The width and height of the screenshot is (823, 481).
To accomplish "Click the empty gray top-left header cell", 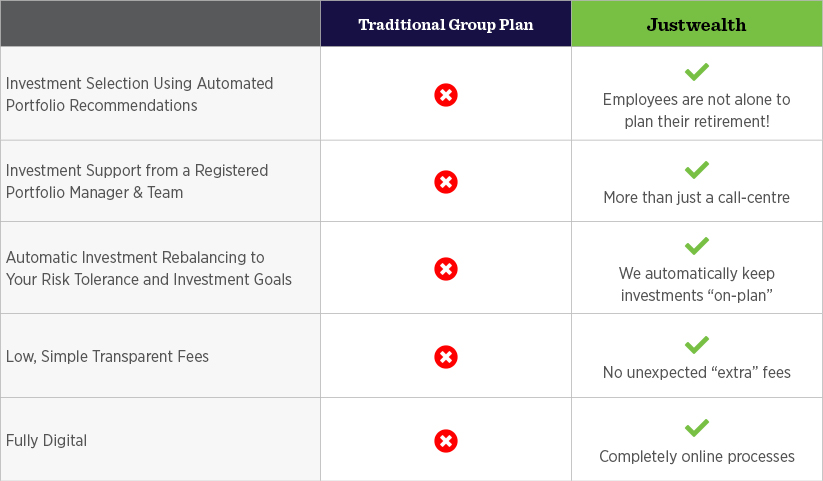I will pos(160,25).
